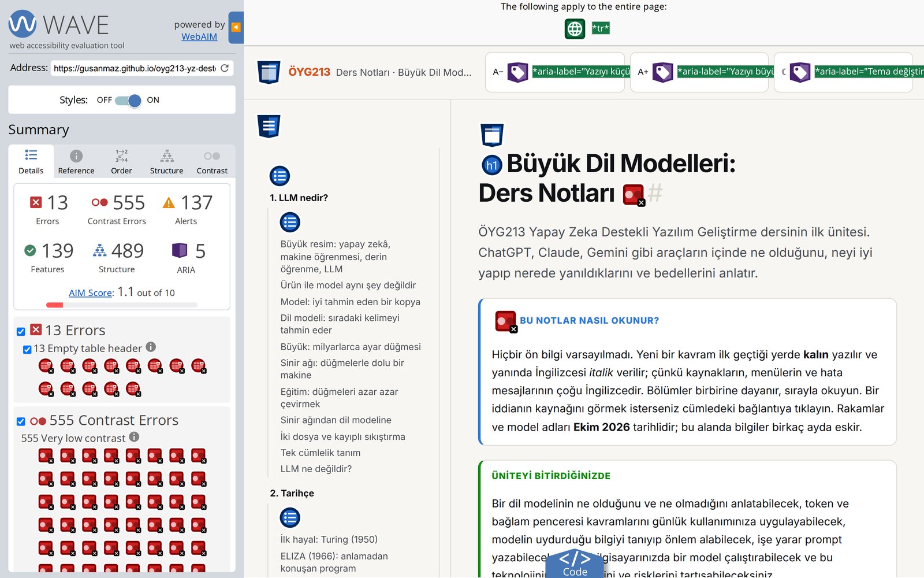Go to 'Sinir ağından dil modeline' entry
This screenshot has height=578, width=924.
pos(336,420)
